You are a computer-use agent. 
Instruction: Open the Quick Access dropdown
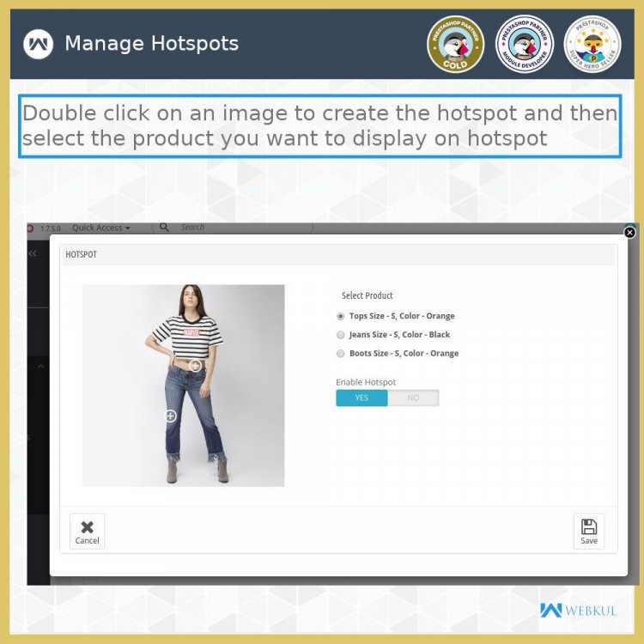(x=100, y=228)
